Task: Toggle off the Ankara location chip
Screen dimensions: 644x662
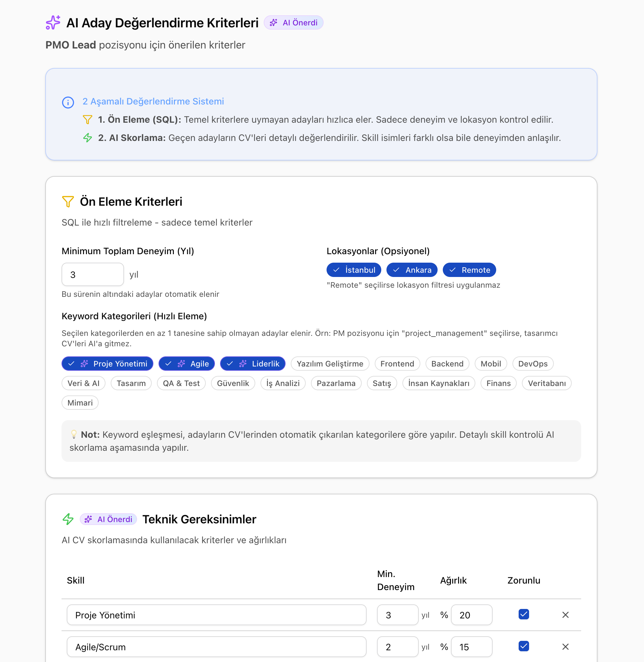Action: (x=412, y=270)
